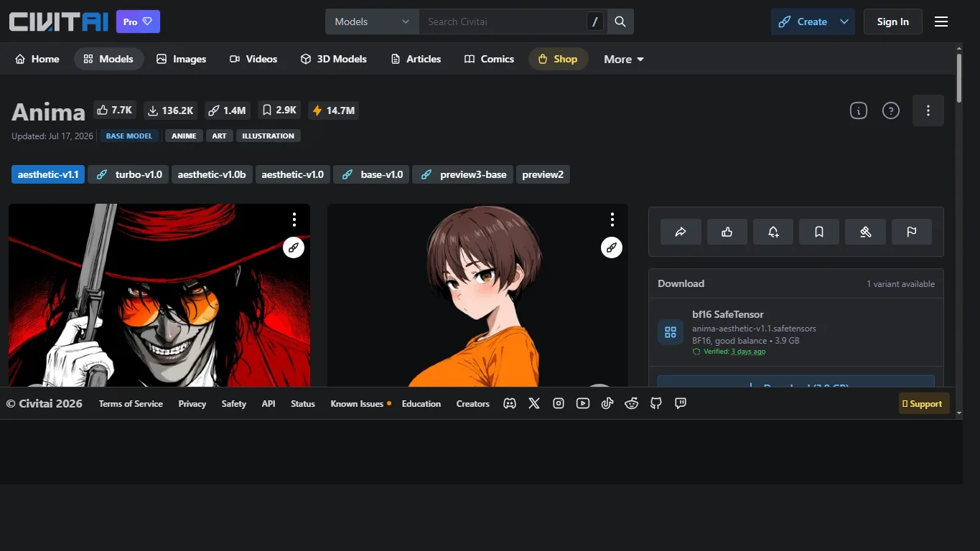Open three-dot menu on orange shirt girl image
The image size is (980, 551).
coord(612,219)
